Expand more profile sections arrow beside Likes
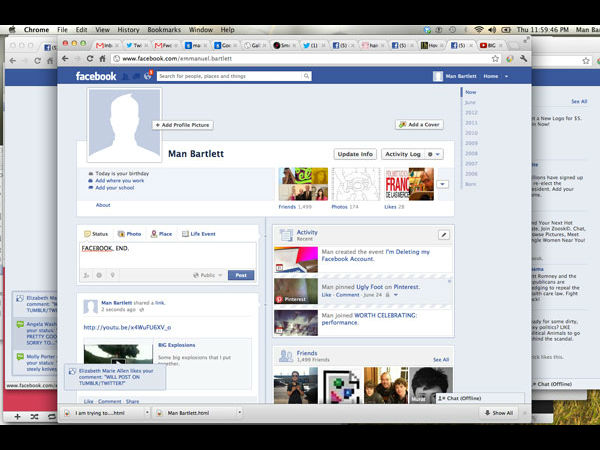600x450 pixels. [x=443, y=184]
